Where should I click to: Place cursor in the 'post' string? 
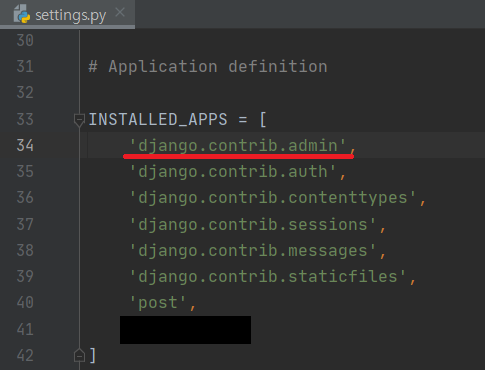click(158, 303)
